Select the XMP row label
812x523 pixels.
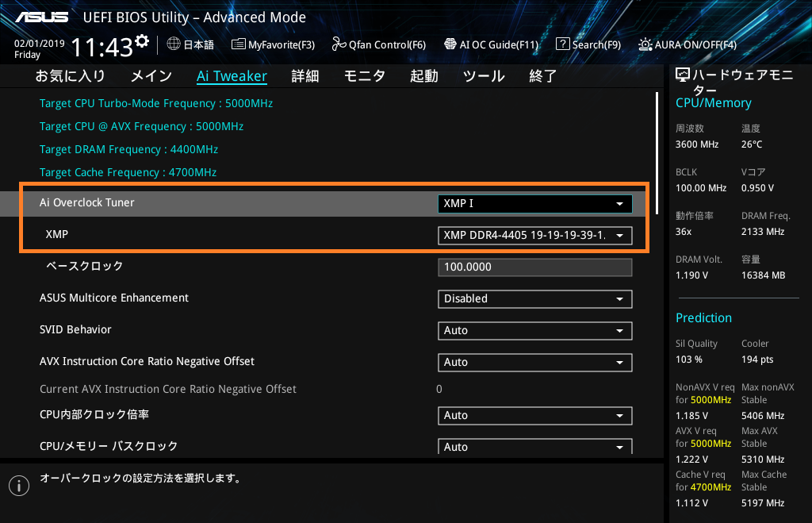(57, 234)
